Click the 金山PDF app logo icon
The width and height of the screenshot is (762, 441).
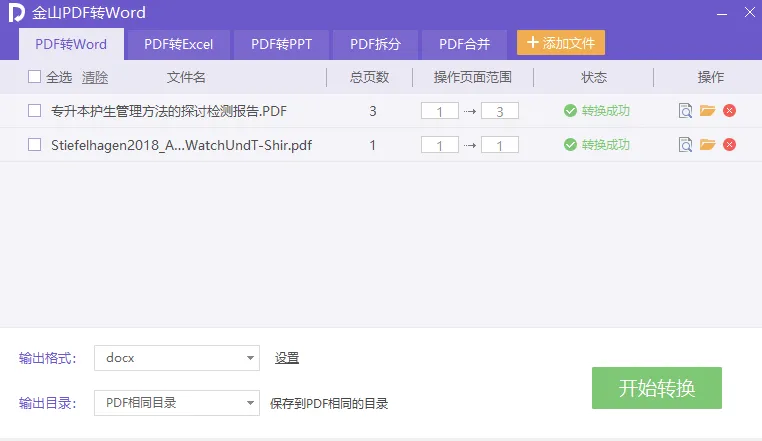pyautogui.click(x=16, y=13)
